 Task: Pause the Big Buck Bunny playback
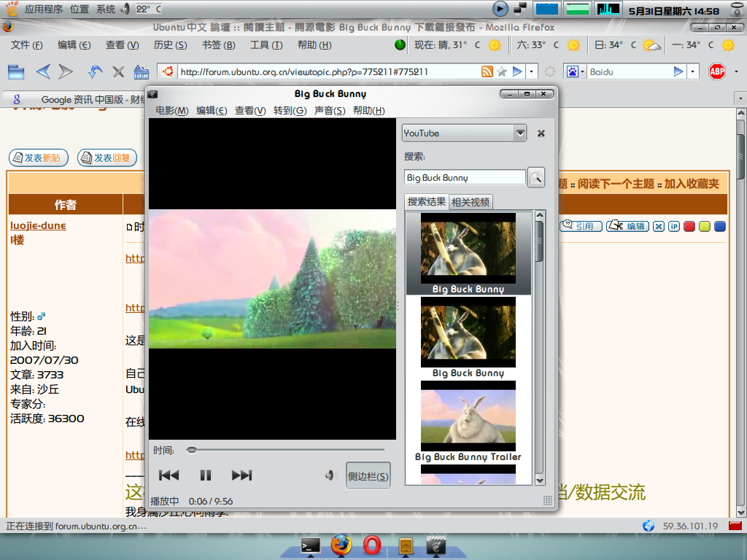[205, 475]
